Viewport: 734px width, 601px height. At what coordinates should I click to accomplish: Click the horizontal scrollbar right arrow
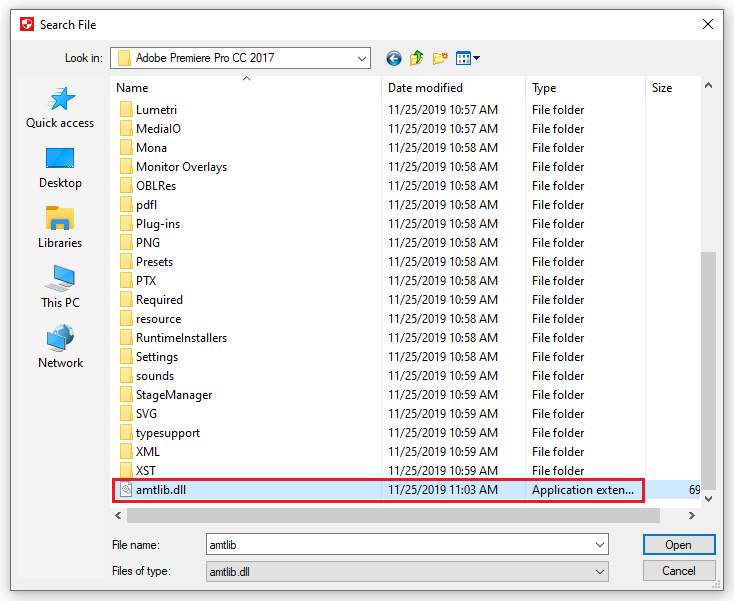point(692,516)
